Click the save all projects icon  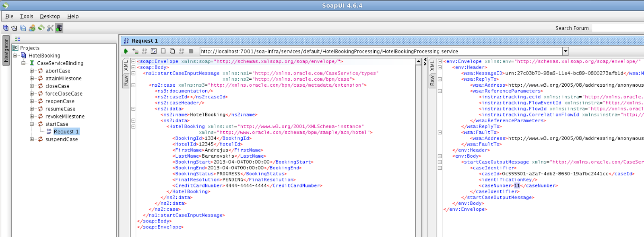(23, 28)
